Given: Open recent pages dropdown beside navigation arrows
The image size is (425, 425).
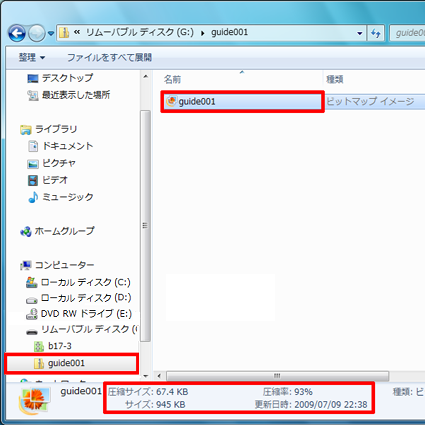Looking at the screenshot, I should coord(51,33).
